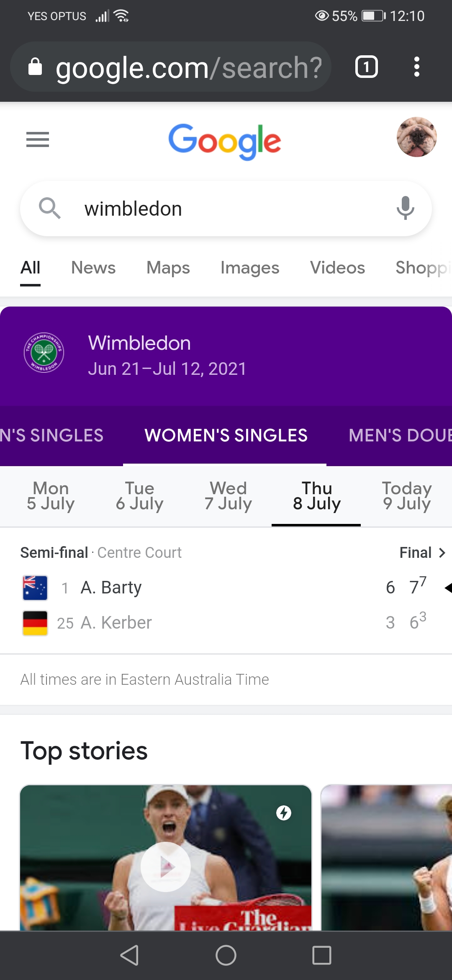Play the Guardian top story video
452x980 pixels.
click(166, 866)
